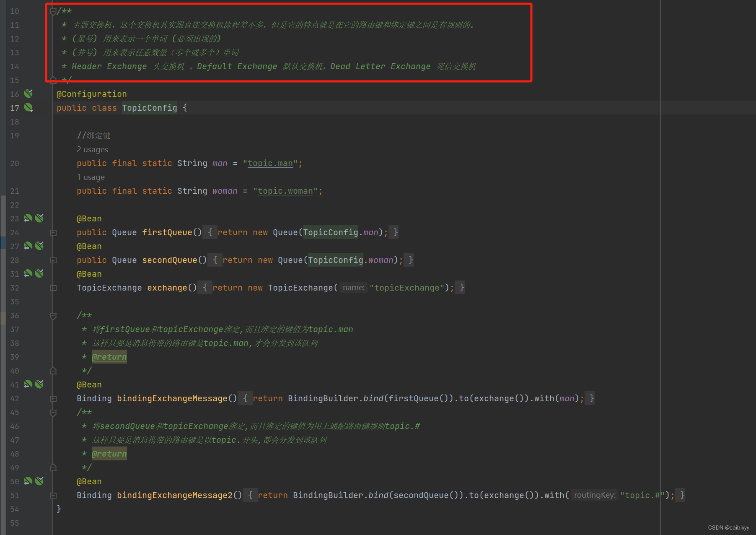Click the arrow bean-dependencies gutter icon on line 31
The width and height of the screenshot is (756, 535).
(28, 273)
